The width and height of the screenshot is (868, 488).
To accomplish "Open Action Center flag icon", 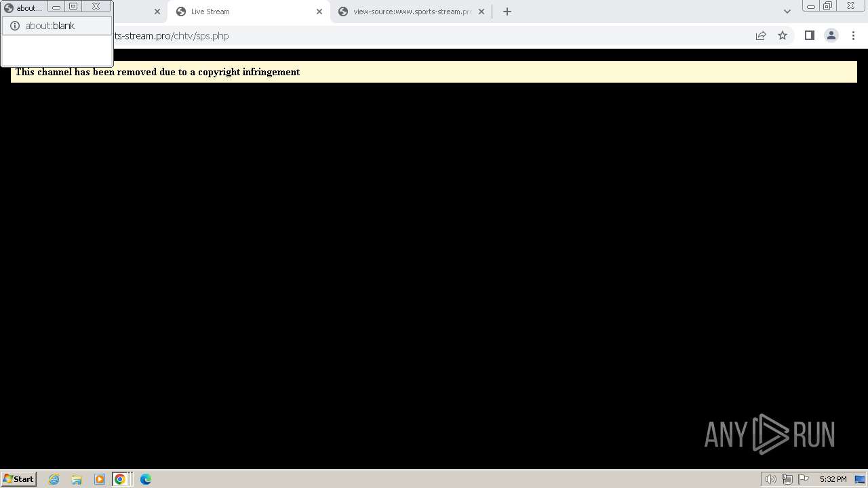I will (804, 479).
